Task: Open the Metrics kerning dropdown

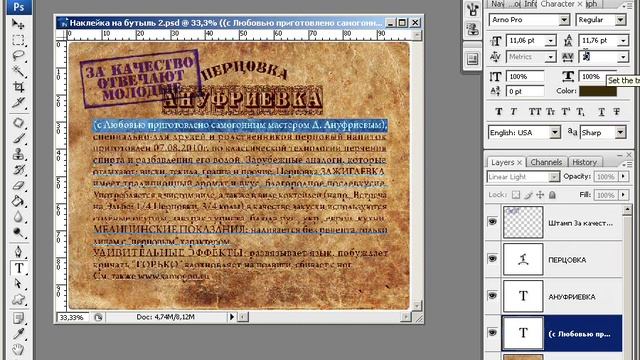Action: coord(551,57)
